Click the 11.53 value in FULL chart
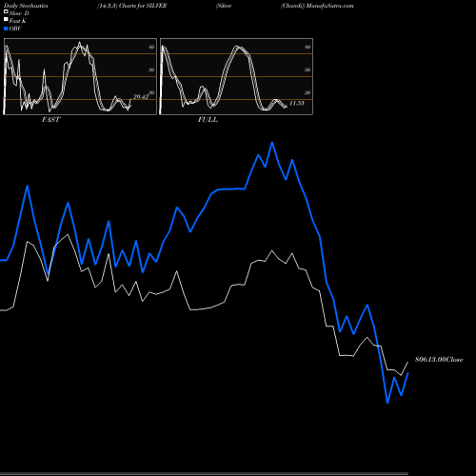This screenshot has width=476, height=476. [297, 103]
